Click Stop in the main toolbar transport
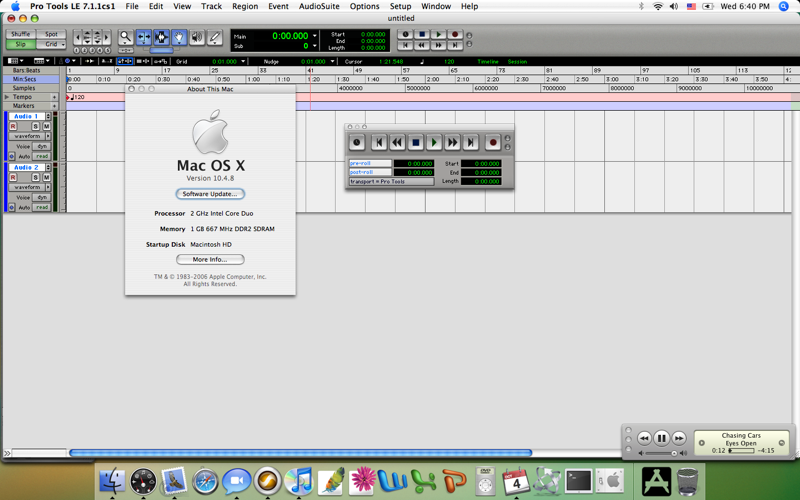The image size is (800, 500). pos(421,35)
